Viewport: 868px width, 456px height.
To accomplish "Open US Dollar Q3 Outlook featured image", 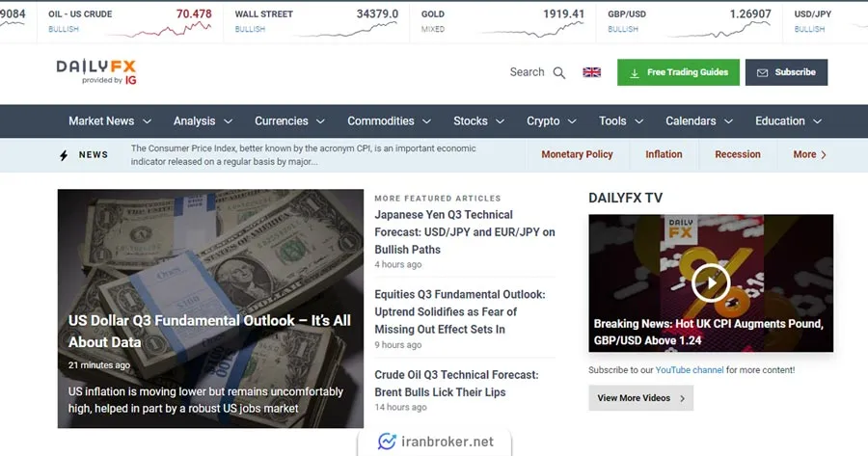I will pos(210,251).
